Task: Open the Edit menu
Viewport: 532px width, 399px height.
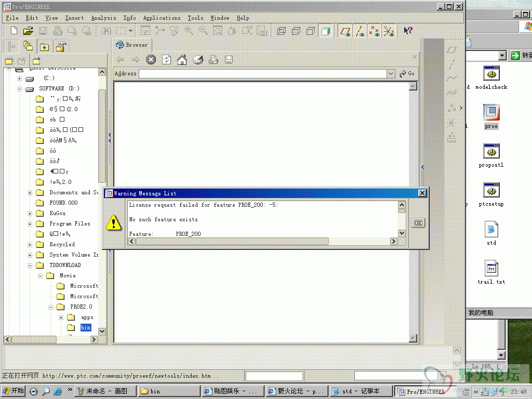Action: (32, 18)
